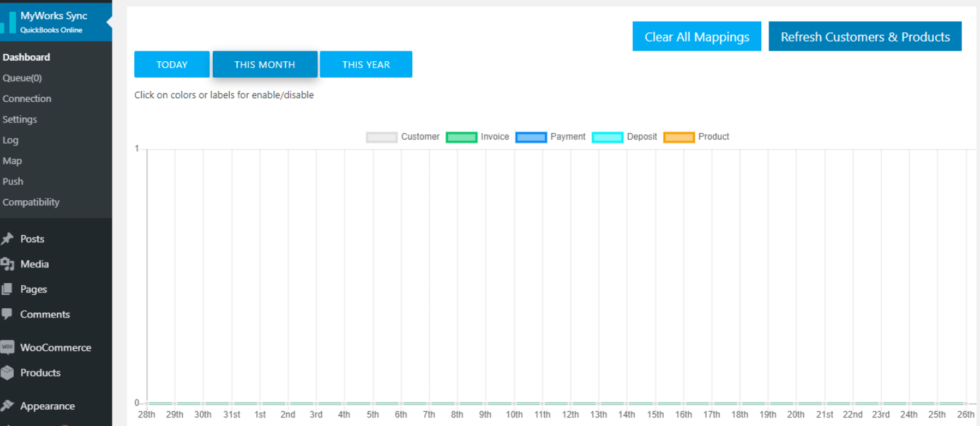The width and height of the screenshot is (980, 426).
Task: Show today's sync chart
Action: [172, 65]
